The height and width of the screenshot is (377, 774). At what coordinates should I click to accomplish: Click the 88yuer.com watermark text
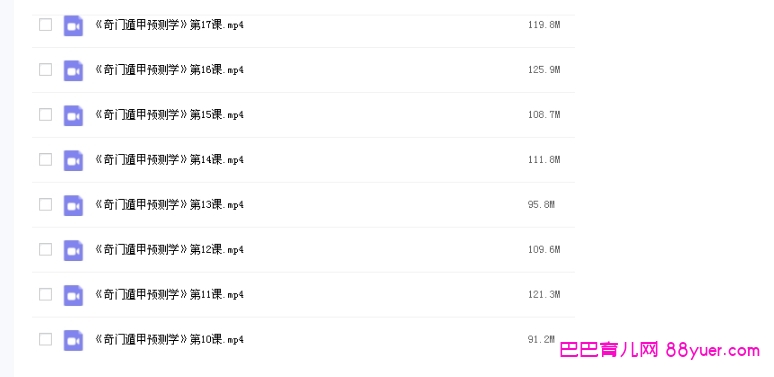click(x=712, y=350)
